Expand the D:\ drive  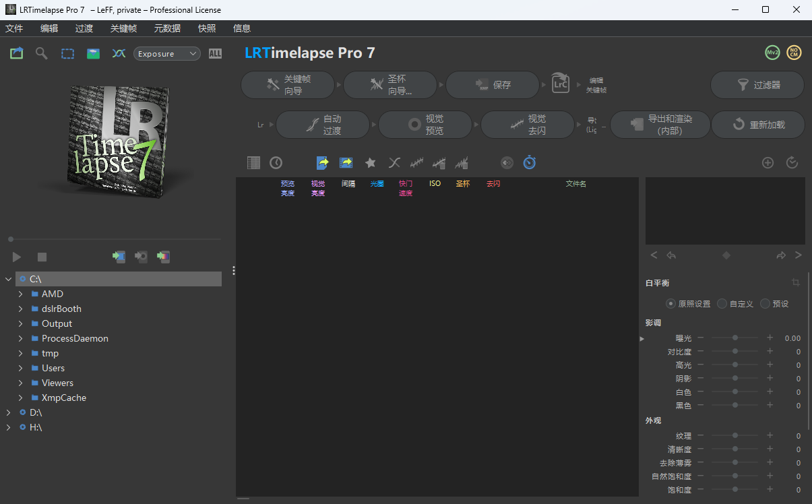point(8,412)
